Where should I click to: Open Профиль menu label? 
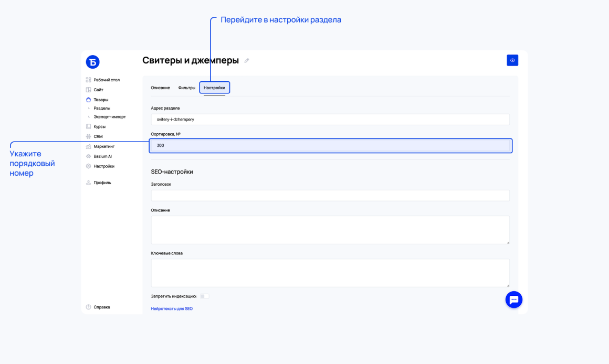point(102,183)
